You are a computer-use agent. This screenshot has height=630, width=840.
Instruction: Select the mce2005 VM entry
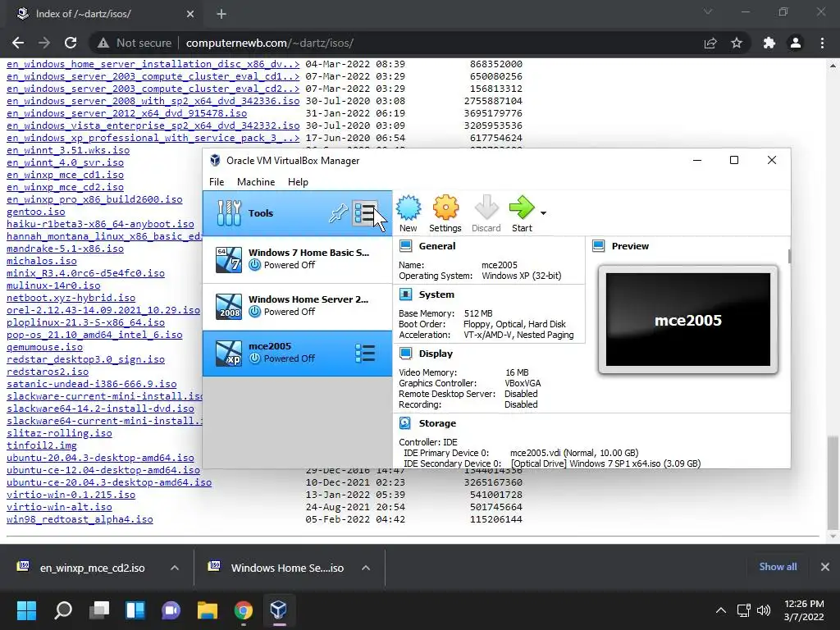click(x=297, y=353)
